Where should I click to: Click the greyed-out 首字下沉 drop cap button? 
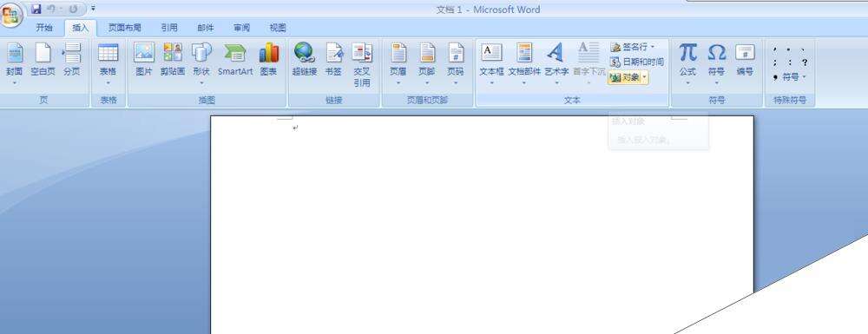589,63
